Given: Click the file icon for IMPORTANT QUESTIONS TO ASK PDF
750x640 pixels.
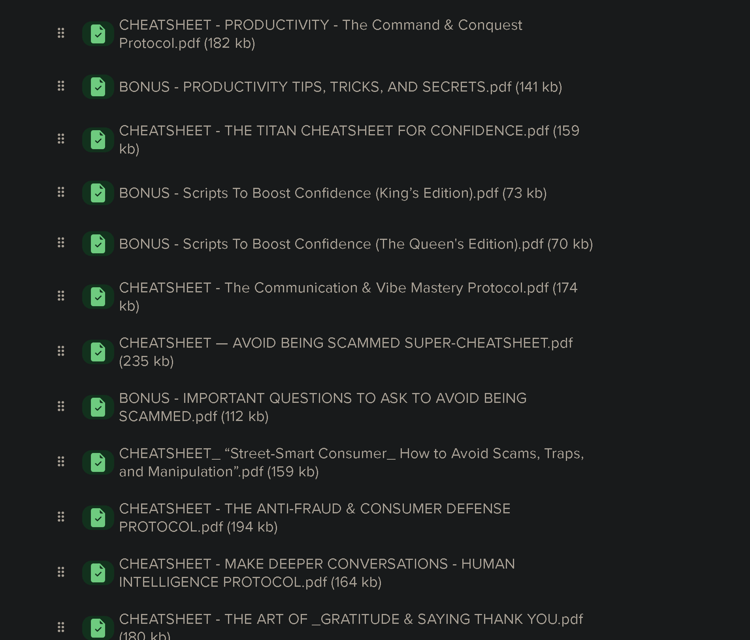Looking at the screenshot, I should coord(97,407).
